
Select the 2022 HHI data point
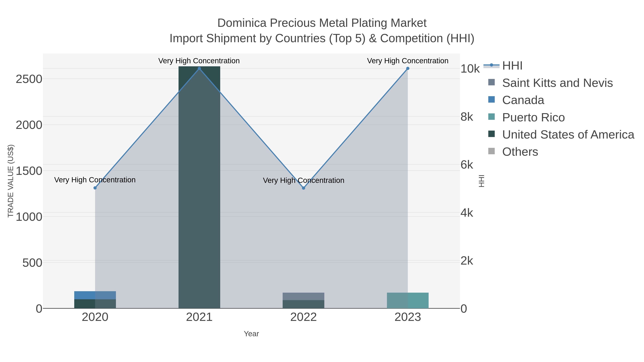[x=304, y=188]
